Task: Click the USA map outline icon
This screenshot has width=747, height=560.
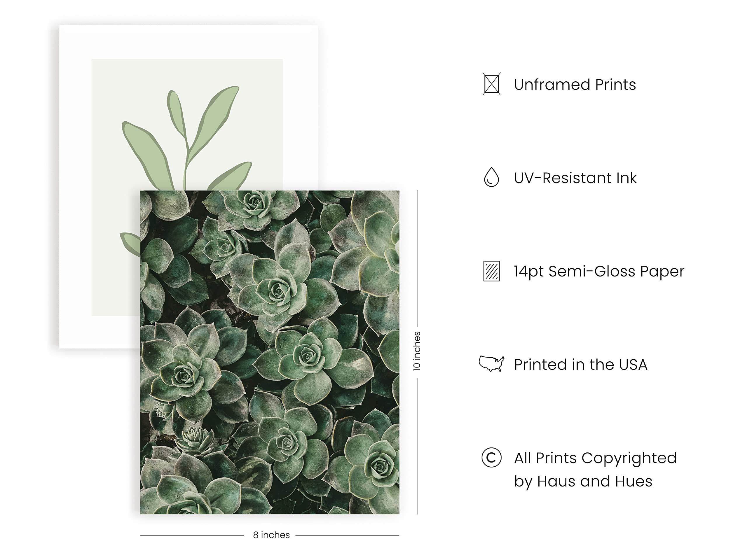Action: (x=491, y=364)
